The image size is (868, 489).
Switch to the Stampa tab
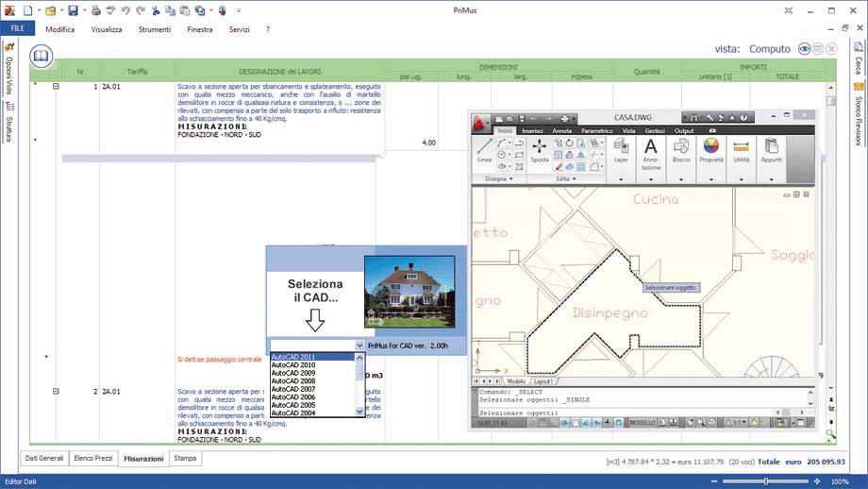pyautogui.click(x=185, y=458)
